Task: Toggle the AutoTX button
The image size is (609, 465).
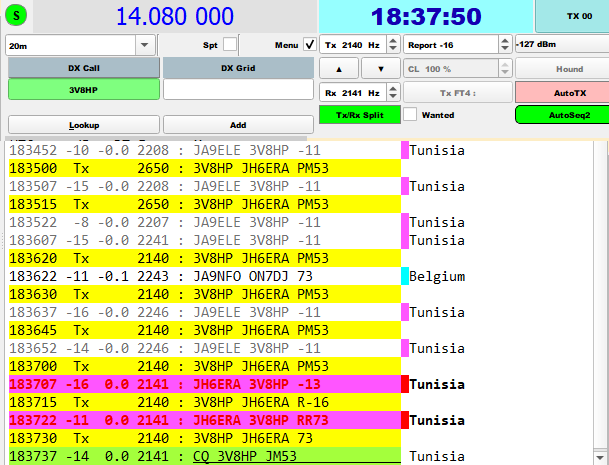Action: [x=562, y=93]
